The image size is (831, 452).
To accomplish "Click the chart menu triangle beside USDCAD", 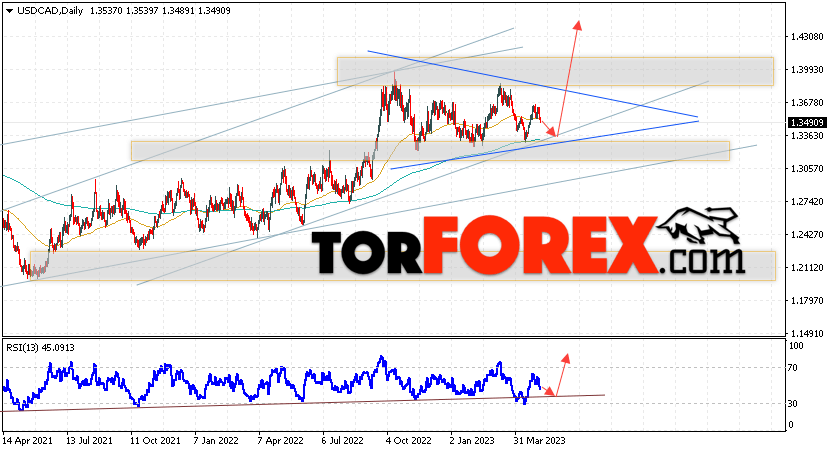I will click(x=9, y=11).
